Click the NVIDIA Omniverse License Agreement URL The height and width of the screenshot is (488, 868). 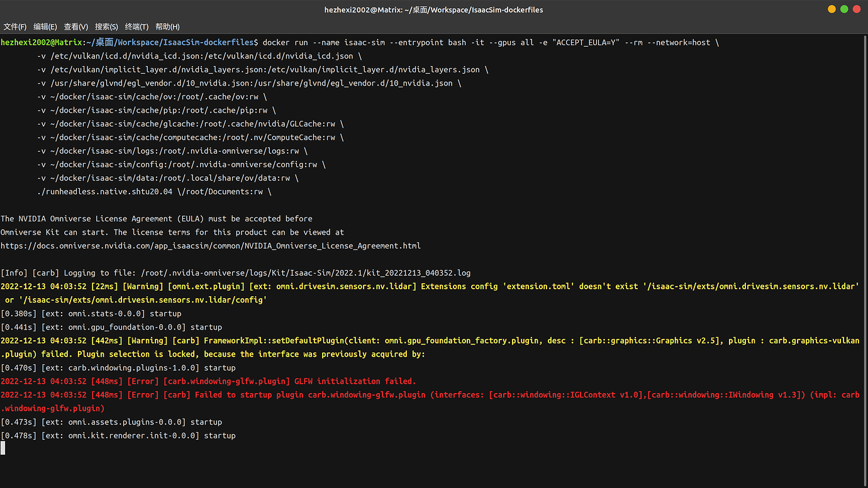point(210,245)
